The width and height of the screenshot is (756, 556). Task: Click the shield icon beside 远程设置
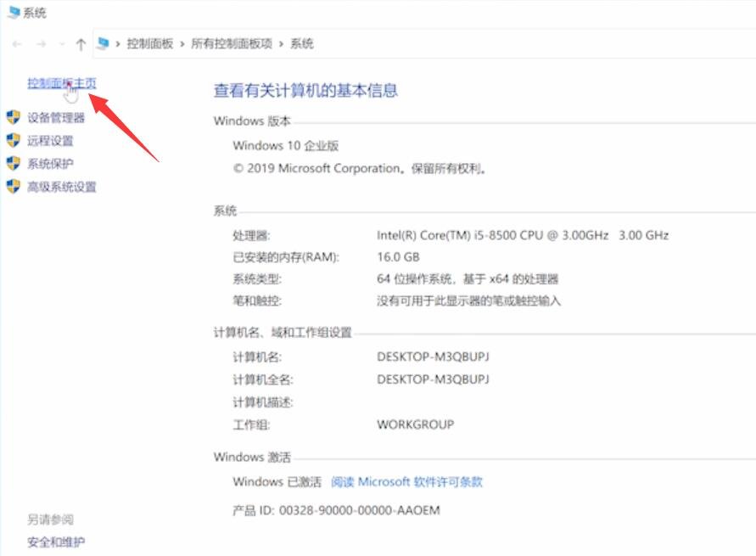click(x=12, y=140)
